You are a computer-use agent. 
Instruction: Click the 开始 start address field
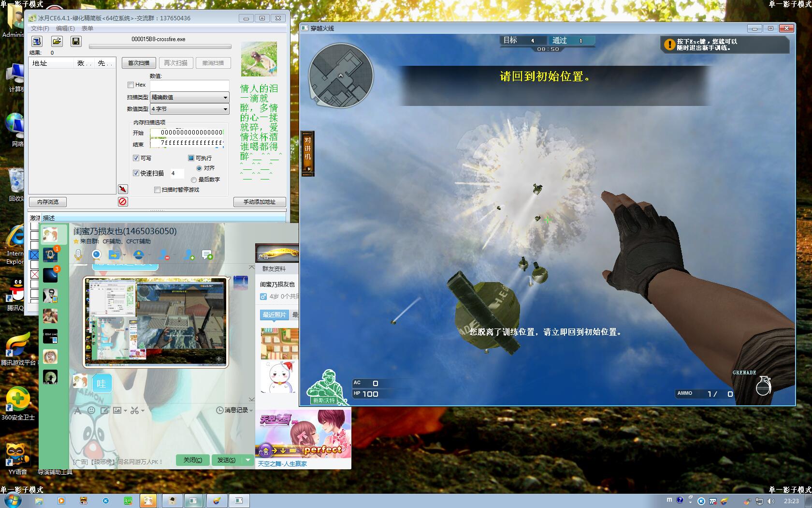(x=187, y=133)
